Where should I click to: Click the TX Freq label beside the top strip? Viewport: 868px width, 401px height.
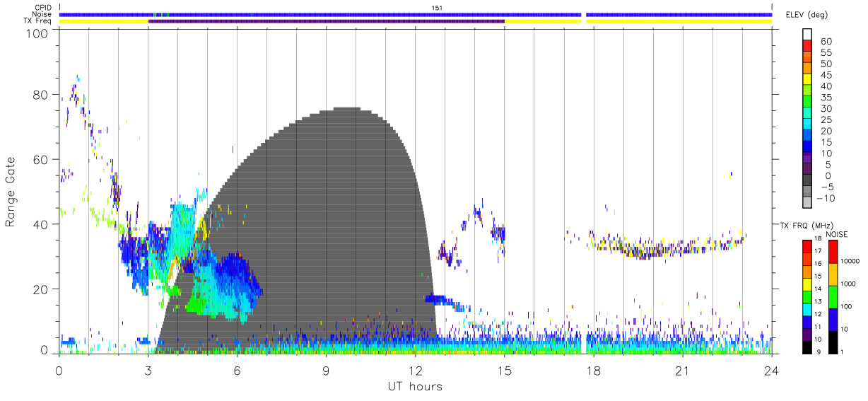[x=38, y=21]
